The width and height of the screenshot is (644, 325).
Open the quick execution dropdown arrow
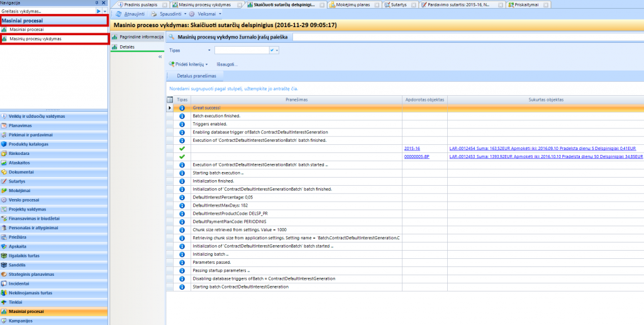pos(105,11)
